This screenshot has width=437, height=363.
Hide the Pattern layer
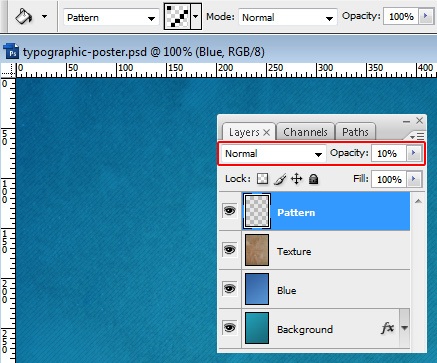[229, 211]
